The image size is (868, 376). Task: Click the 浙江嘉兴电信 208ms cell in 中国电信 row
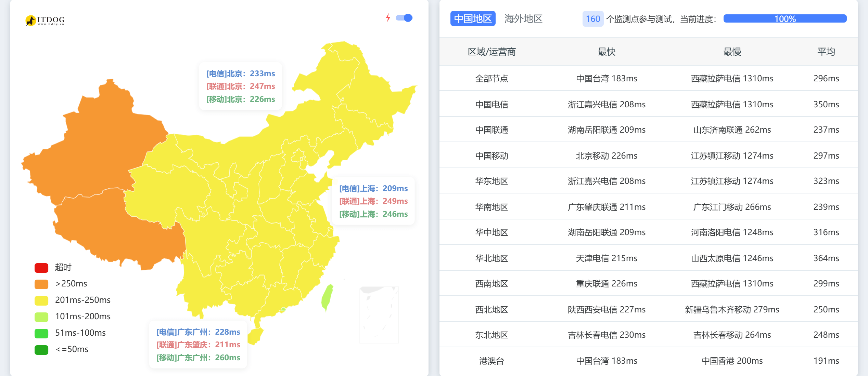click(x=607, y=104)
